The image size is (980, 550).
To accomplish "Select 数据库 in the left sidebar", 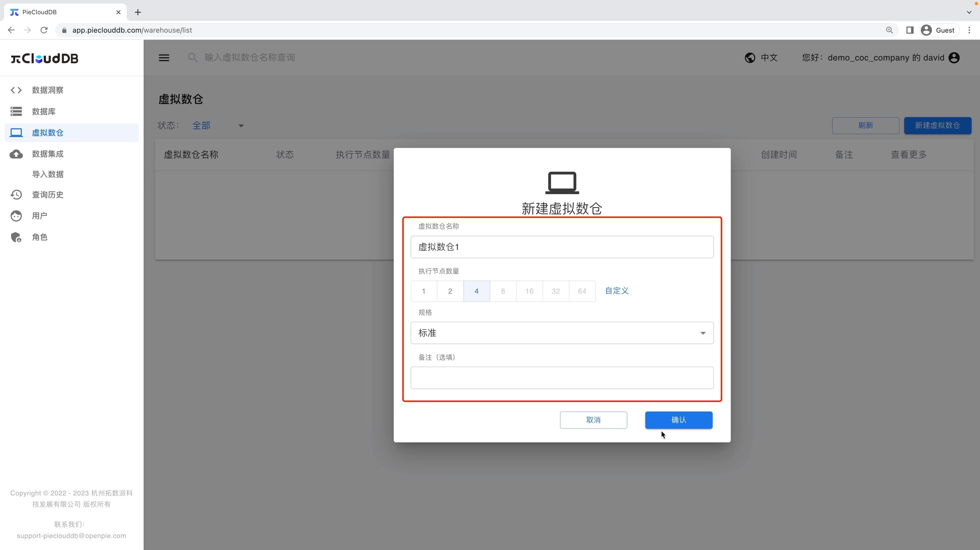I will click(x=43, y=111).
